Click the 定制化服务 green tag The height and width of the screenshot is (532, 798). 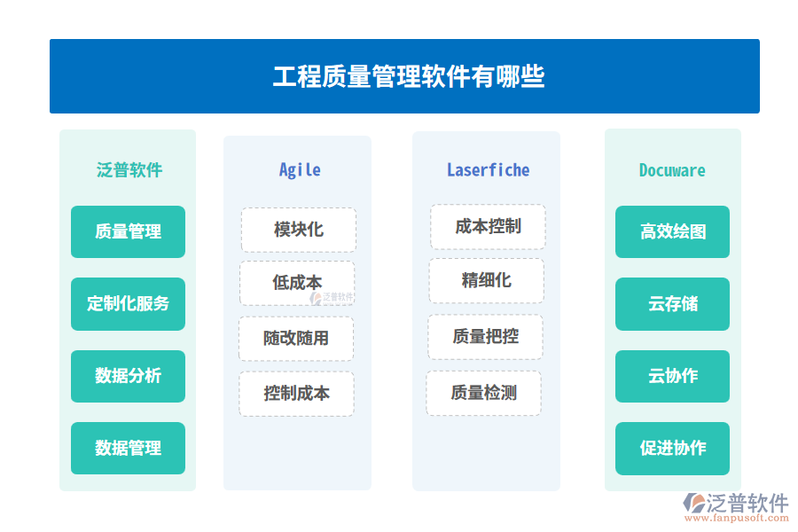128,304
